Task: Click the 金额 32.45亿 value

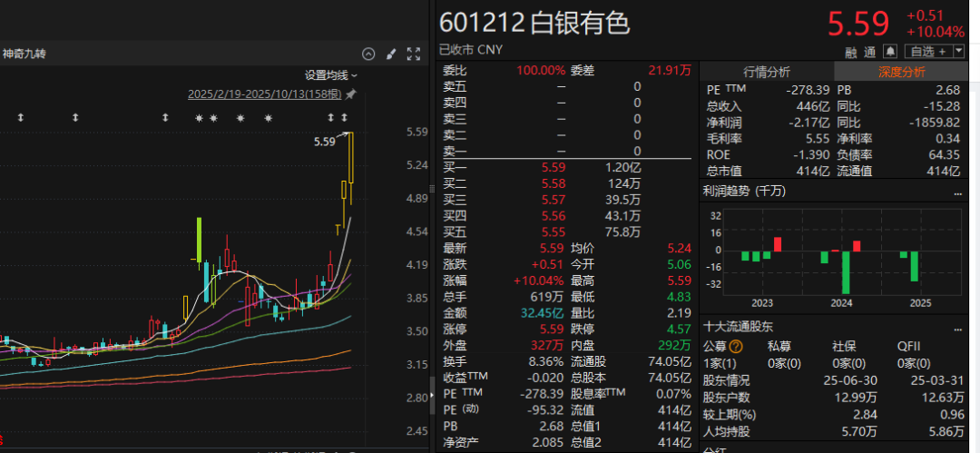Action: [x=543, y=313]
